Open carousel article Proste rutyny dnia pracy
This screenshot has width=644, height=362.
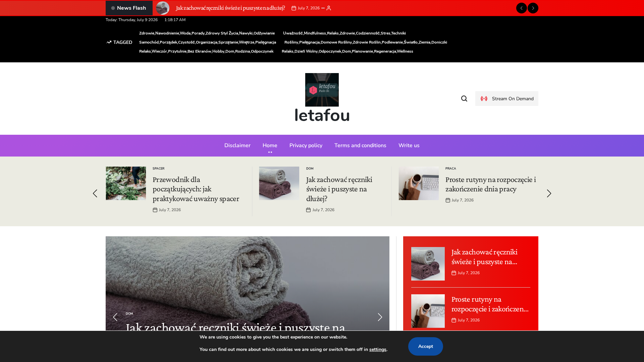(491, 184)
